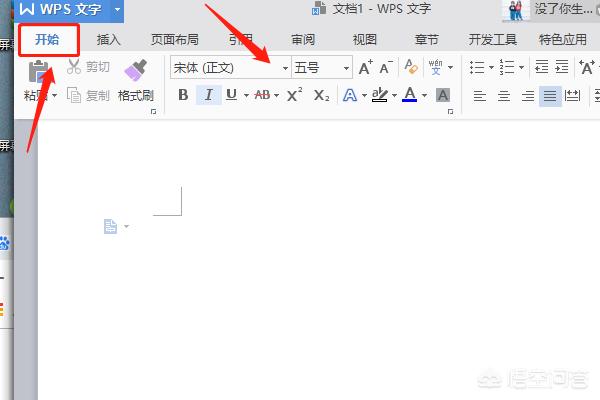Click the WPS 文字 application button
Image resolution: width=600 pixels, height=400 pixels.
(x=62, y=9)
